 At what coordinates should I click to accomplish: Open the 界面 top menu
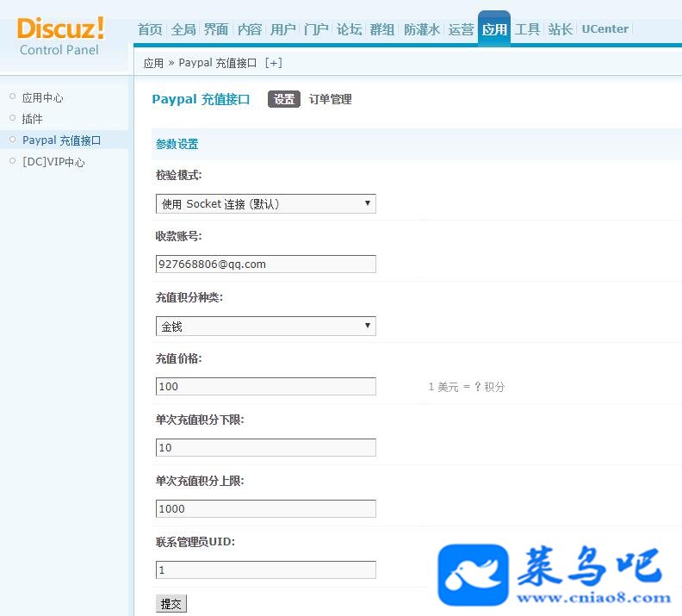pos(216,29)
